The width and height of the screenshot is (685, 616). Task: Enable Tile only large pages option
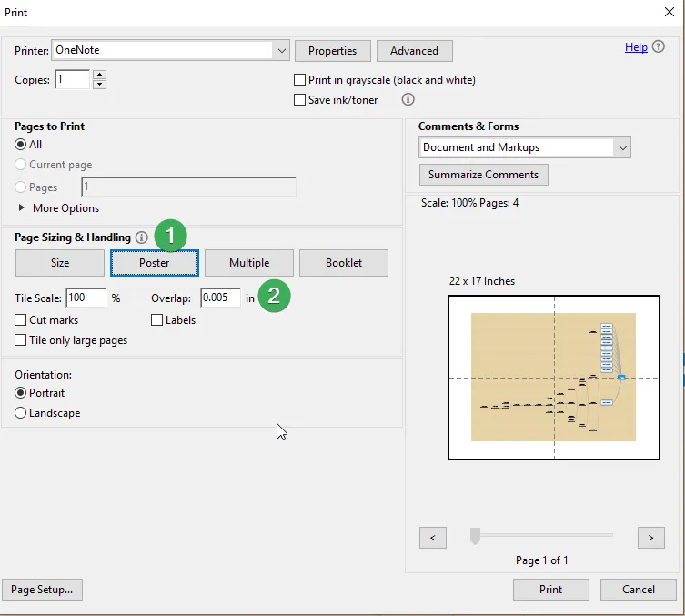21,340
